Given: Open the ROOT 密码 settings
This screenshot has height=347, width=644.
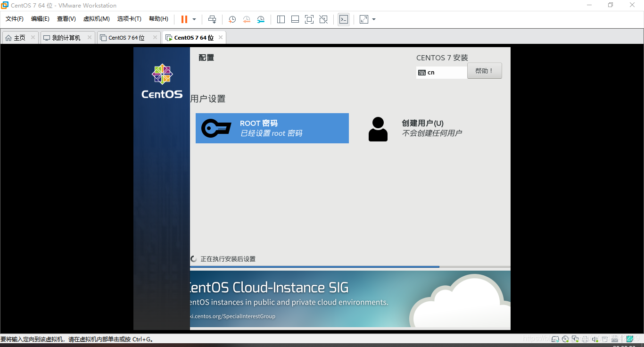Looking at the screenshot, I should 272,128.
